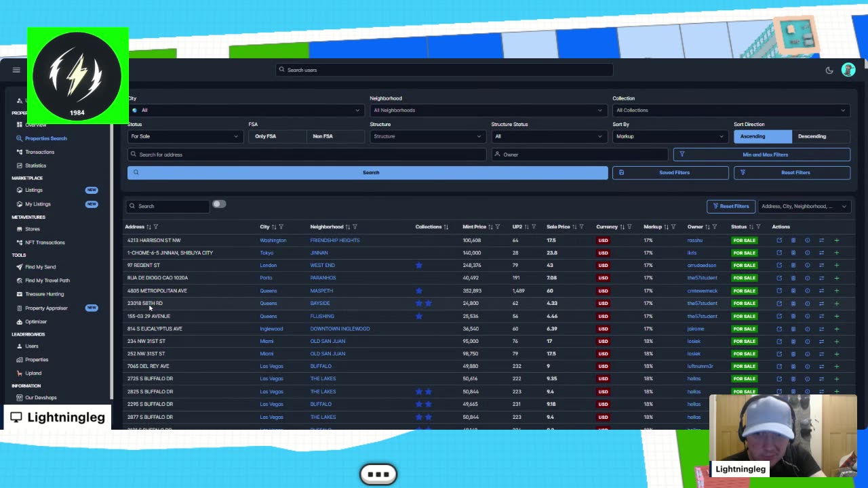Open All Neighborhoods dropdown
Screen dimensions: 868x488
coord(487,110)
